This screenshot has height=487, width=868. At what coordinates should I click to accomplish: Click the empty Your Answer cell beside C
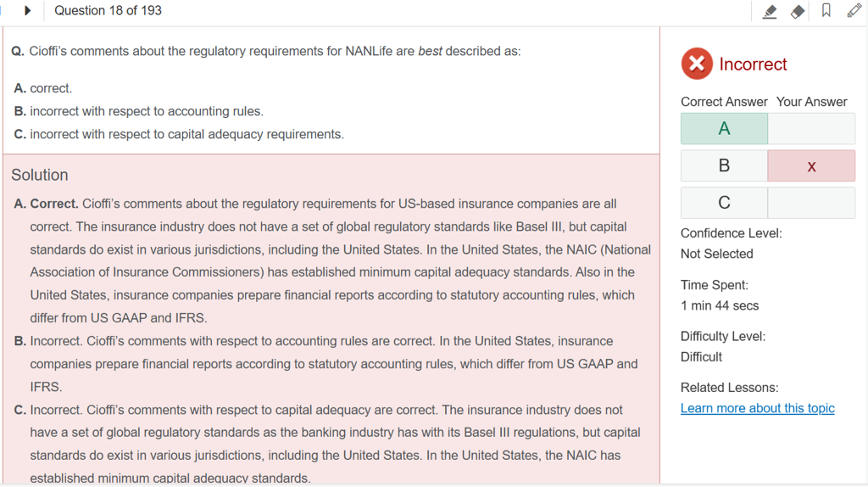point(811,203)
